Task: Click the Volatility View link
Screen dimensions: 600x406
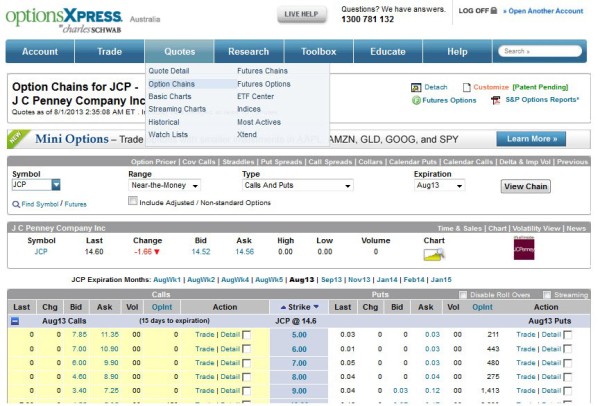Action: [x=536, y=228]
